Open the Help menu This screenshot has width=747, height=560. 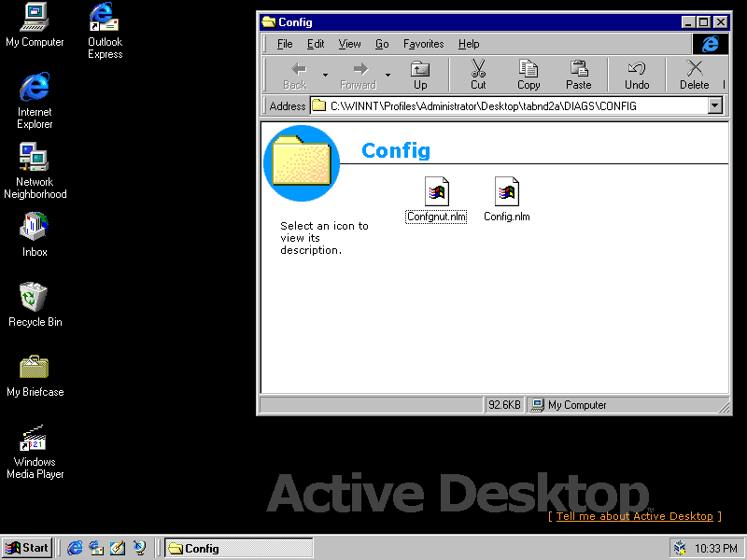click(x=469, y=44)
